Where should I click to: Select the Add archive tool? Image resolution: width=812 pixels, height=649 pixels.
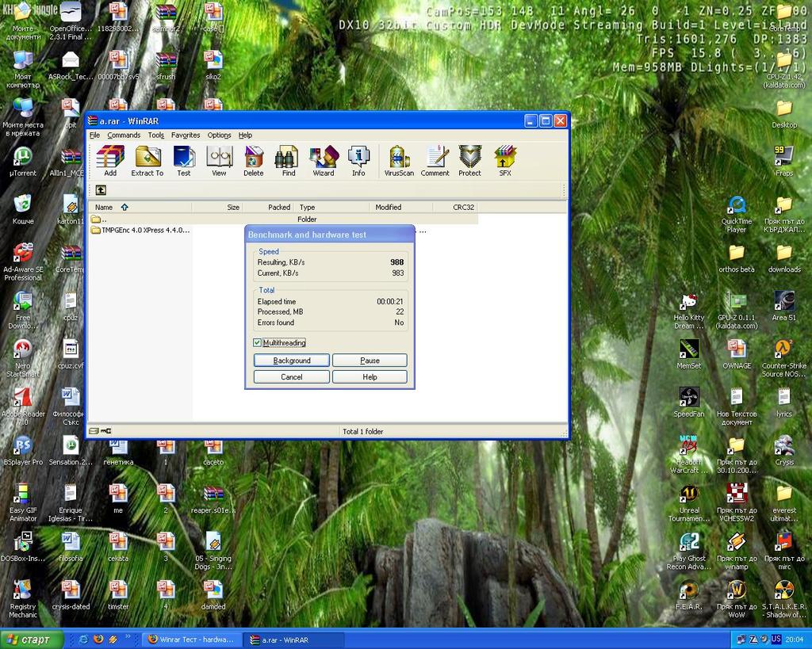(x=110, y=158)
